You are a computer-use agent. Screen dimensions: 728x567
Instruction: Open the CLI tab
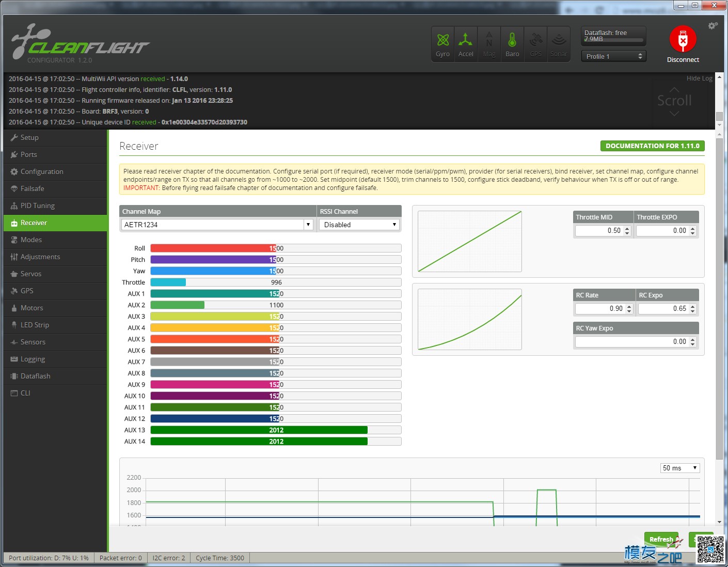point(55,393)
